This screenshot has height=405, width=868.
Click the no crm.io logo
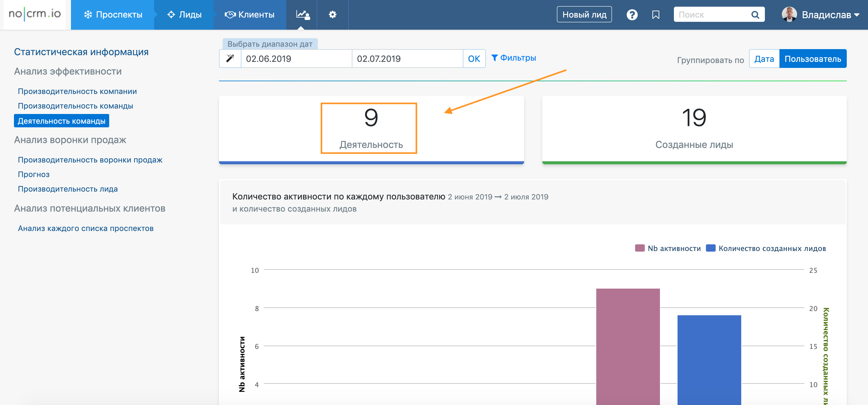tap(35, 14)
